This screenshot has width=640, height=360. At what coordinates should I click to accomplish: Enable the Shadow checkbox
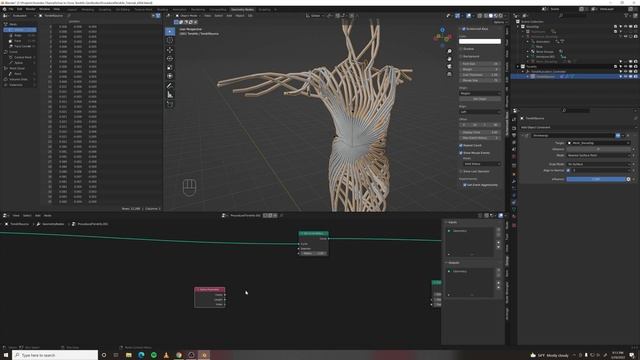(x=461, y=49)
